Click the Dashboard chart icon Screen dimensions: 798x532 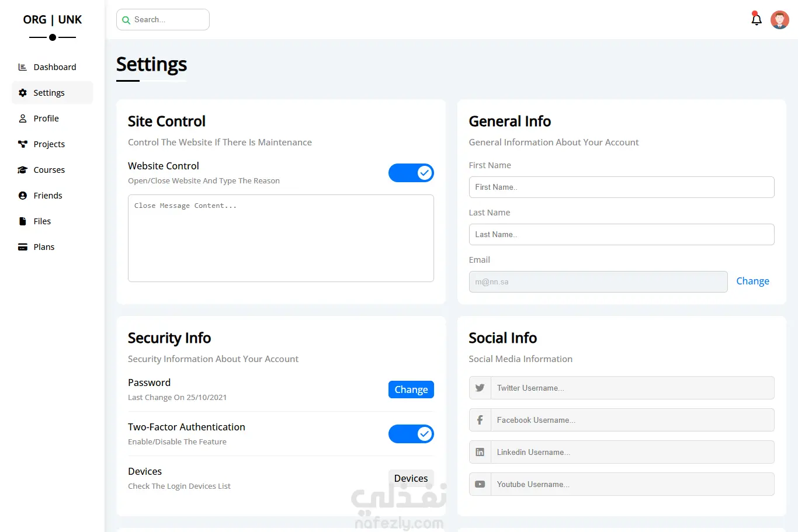(x=23, y=67)
